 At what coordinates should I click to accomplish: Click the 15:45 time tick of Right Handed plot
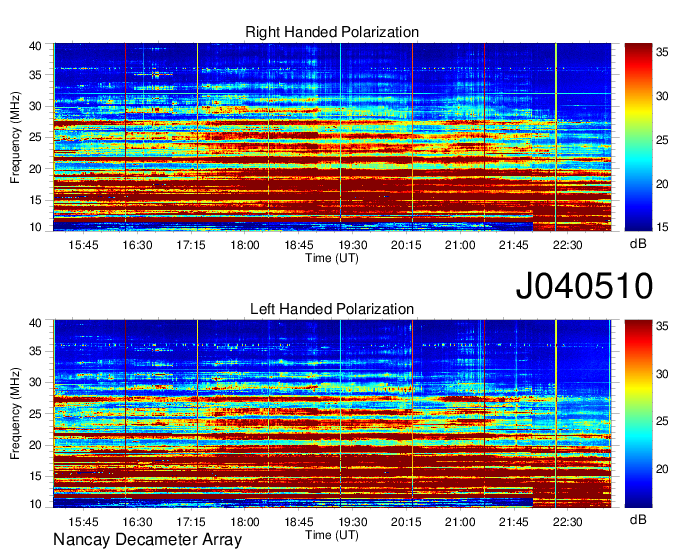(83, 245)
